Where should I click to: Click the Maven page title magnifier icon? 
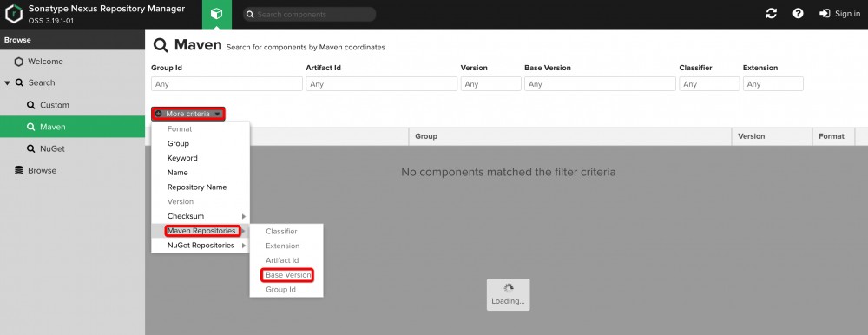coord(161,45)
